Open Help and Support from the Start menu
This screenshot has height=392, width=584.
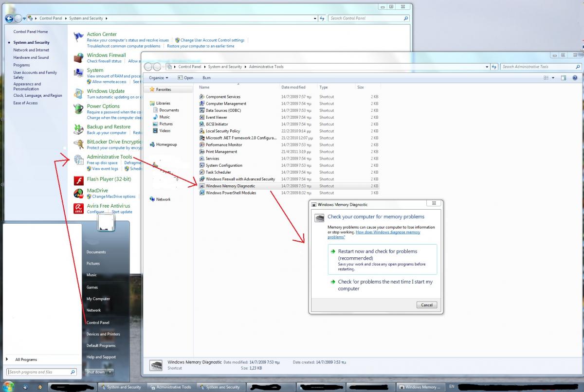click(101, 357)
